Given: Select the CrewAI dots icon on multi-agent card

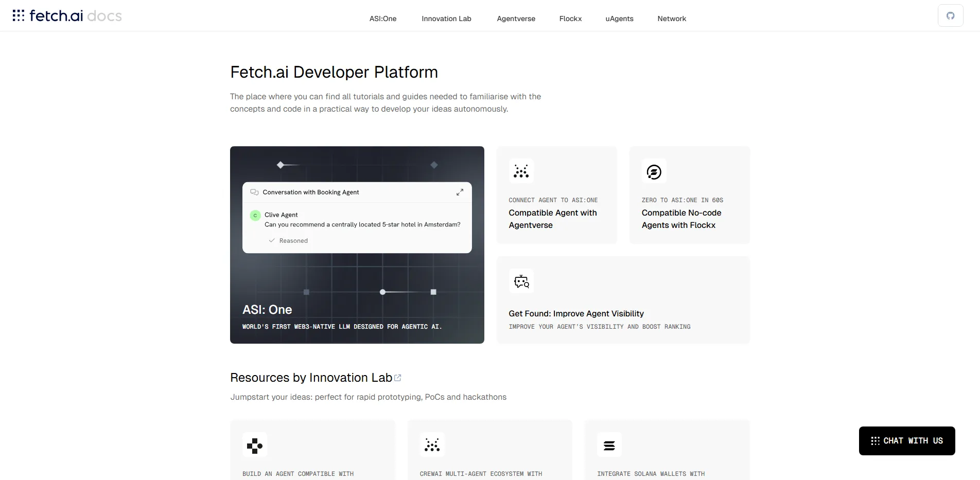Looking at the screenshot, I should (x=432, y=445).
